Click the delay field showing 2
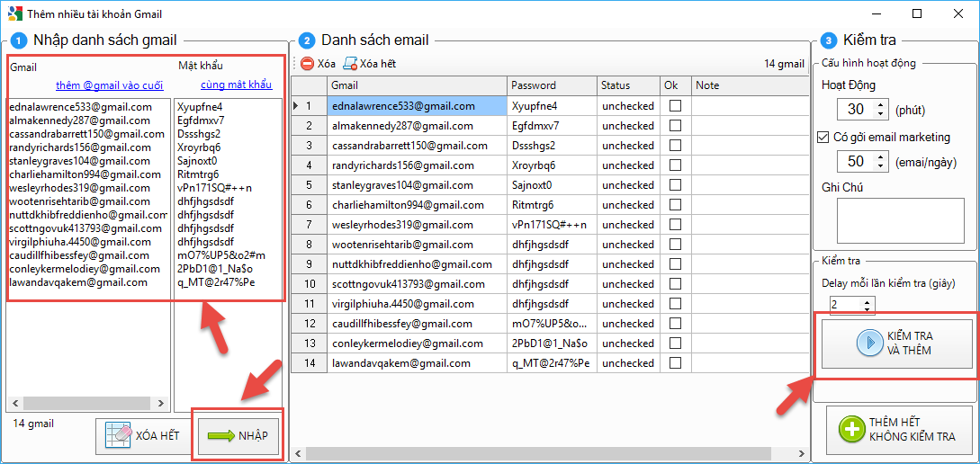The height and width of the screenshot is (464, 980). pos(845,306)
